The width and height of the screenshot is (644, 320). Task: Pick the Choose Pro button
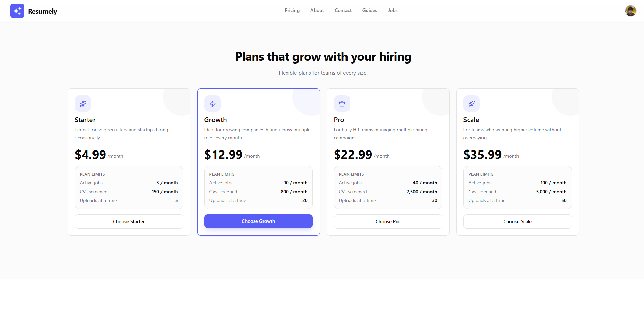[388, 221]
